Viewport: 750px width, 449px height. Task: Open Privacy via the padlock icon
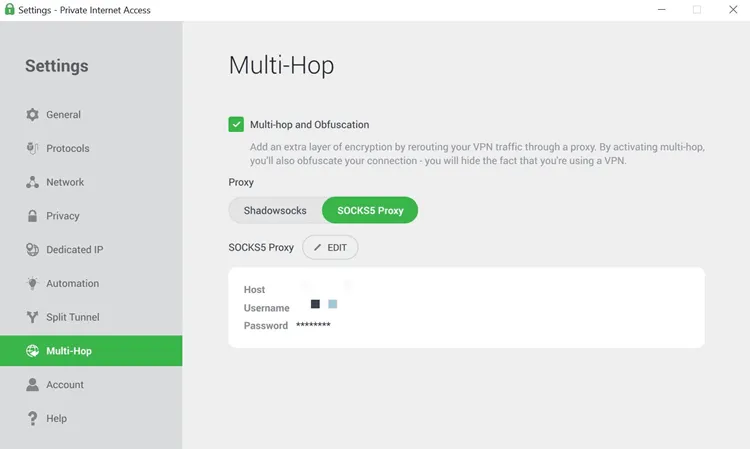32,216
